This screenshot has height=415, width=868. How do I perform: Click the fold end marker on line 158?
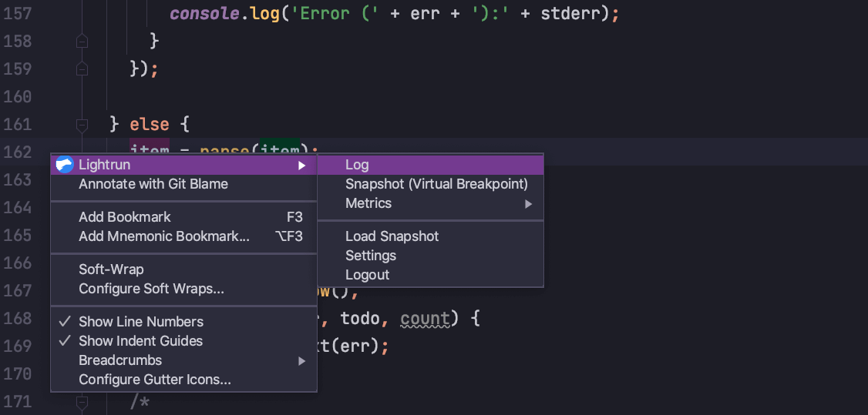click(82, 41)
